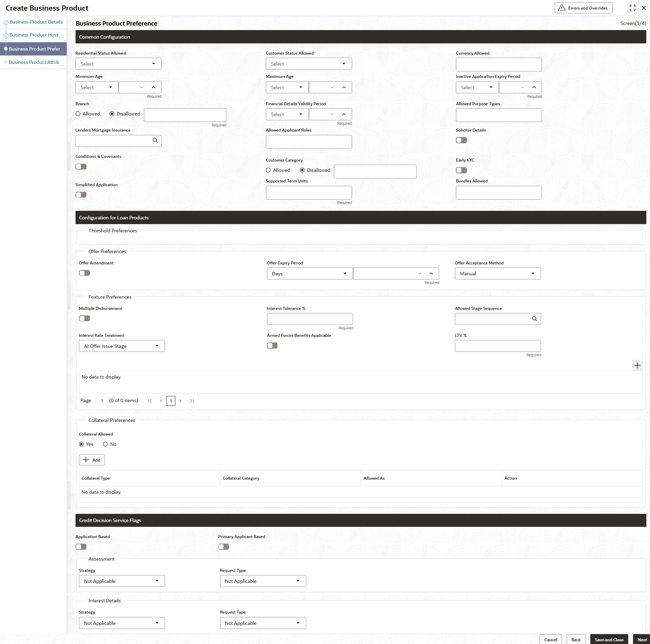Image resolution: width=650 pixels, height=644 pixels.
Task: Enable the Simplified Application switch
Action: [81, 195]
